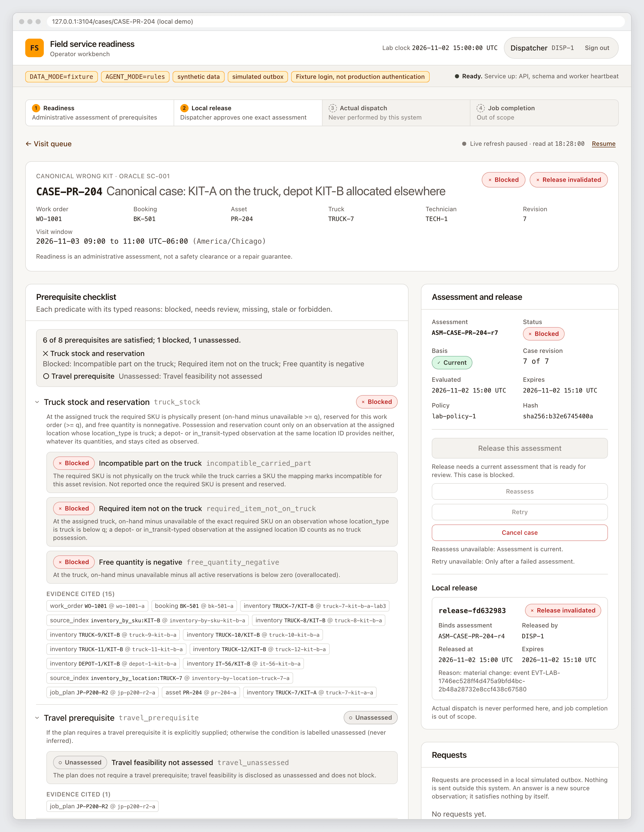Click the Release this assessment button
This screenshot has height=832, width=644.
(x=520, y=448)
